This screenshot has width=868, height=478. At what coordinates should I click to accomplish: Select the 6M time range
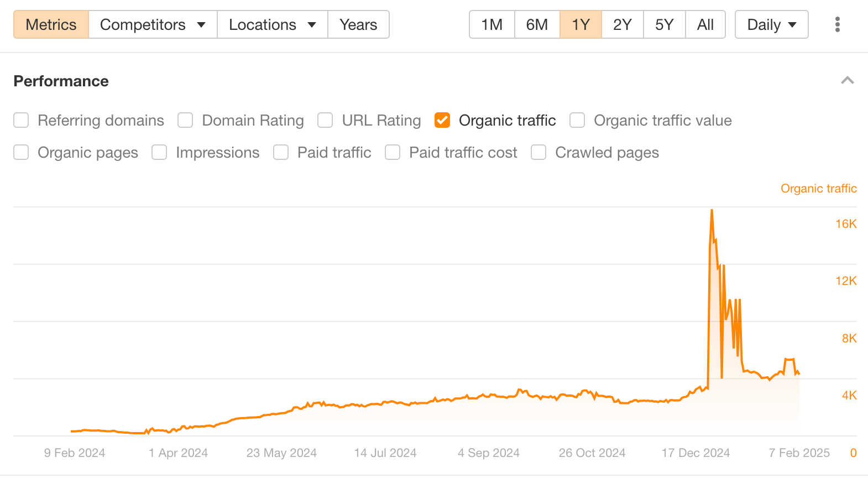click(x=537, y=24)
